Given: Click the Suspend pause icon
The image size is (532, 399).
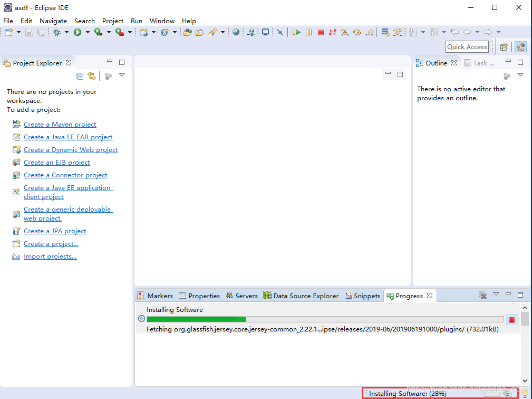Looking at the screenshot, I should (309, 32).
